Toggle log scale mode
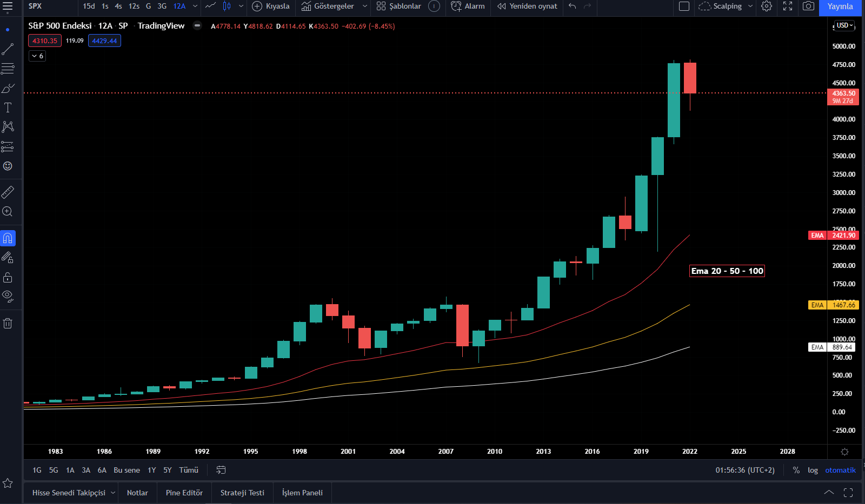The width and height of the screenshot is (865, 504). (x=813, y=470)
